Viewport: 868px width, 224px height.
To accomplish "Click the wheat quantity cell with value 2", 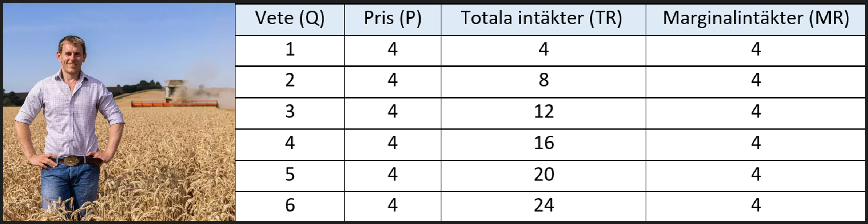I will point(290,80).
